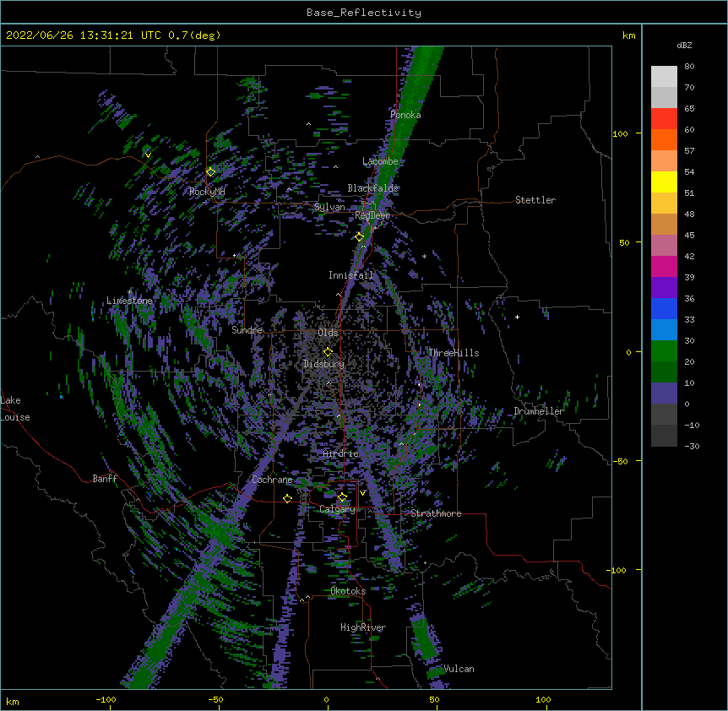Screen dimensions: 728x711
Task: Click the white plus marker northwest of Drumheller
Action: [517, 317]
